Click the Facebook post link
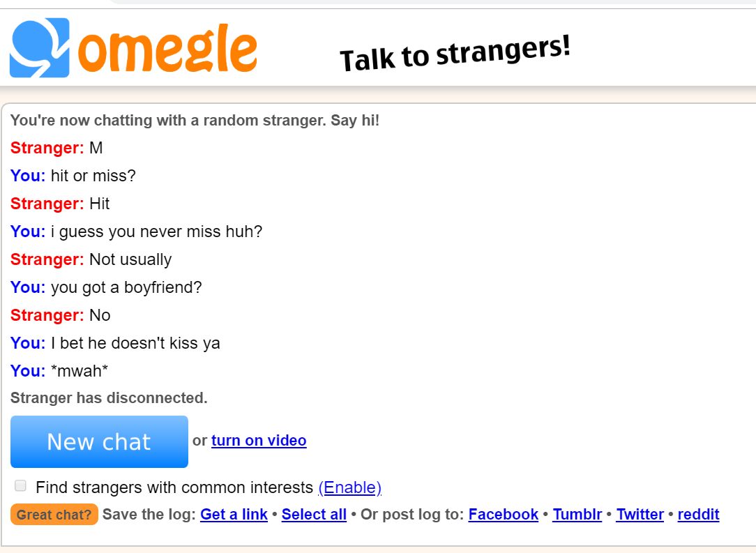The height and width of the screenshot is (553, 756). click(x=503, y=515)
